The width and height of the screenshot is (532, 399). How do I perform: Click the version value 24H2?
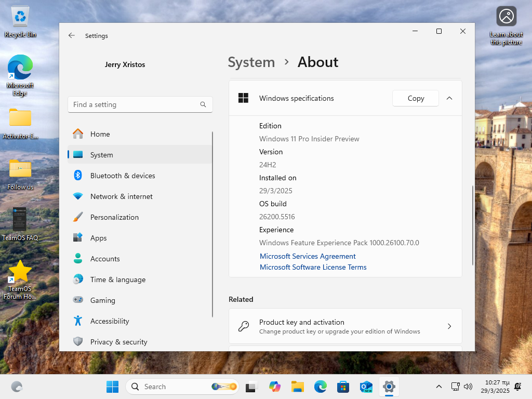pos(268,165)
